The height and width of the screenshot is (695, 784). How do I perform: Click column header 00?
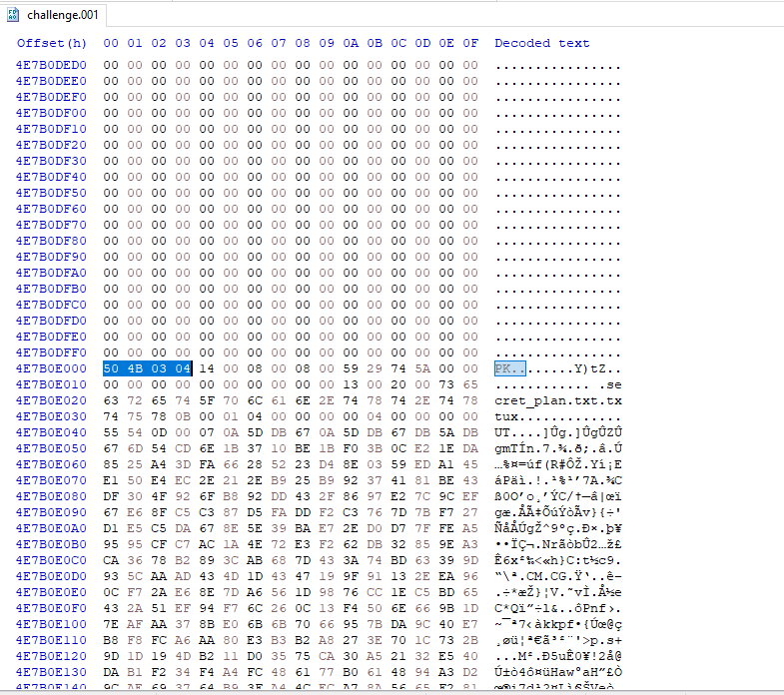coord(111,43)
